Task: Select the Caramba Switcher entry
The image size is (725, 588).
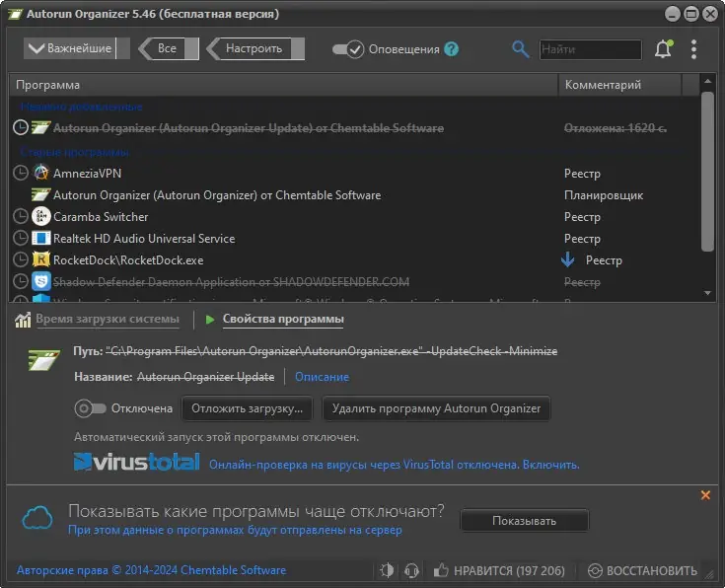Action: click(x=354, y=216)
